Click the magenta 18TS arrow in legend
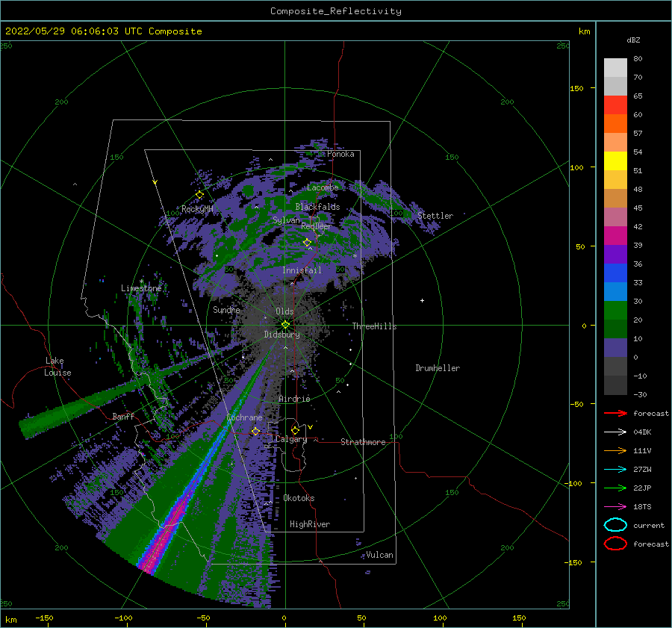 [615, 507]
